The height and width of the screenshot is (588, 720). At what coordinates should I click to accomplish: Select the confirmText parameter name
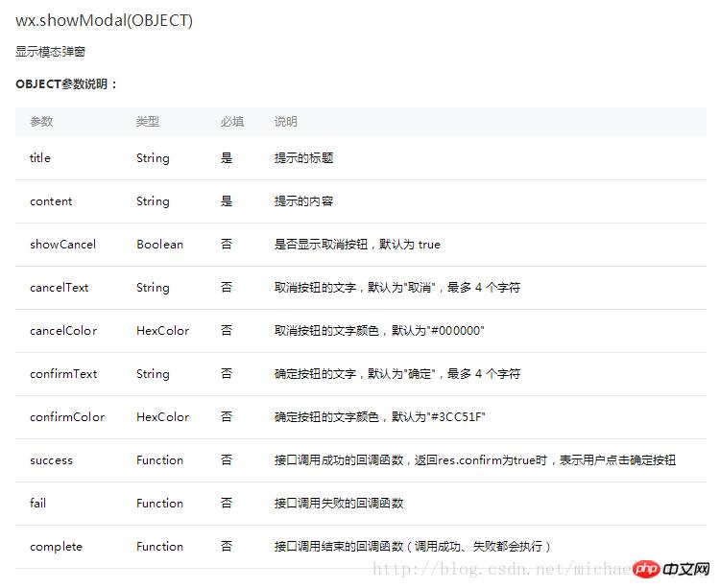click(63, 374)
